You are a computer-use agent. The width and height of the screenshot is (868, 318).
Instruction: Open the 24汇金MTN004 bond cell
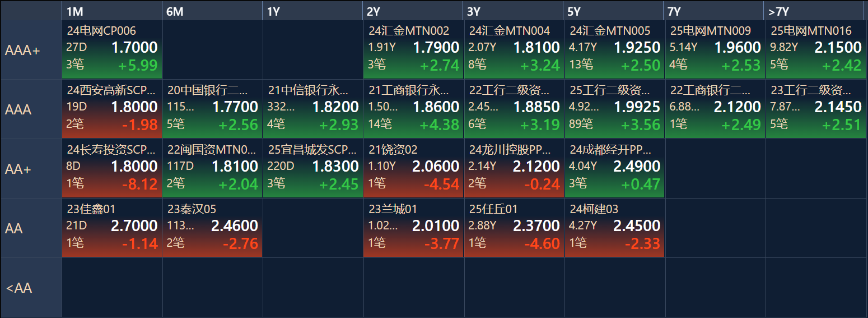point(514,50)
